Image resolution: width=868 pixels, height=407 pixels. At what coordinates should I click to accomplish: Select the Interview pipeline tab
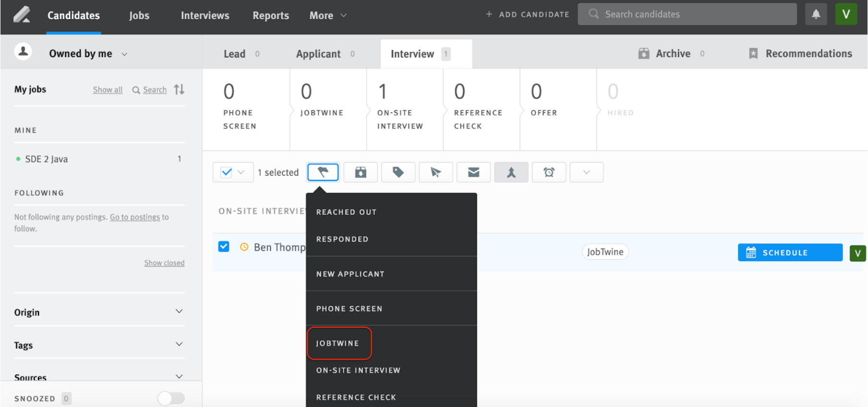[426, 54]
